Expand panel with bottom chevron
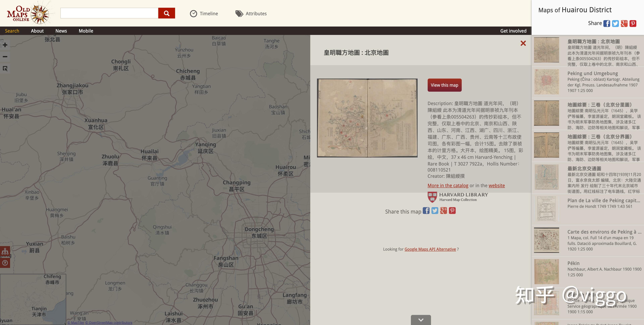This screenshot has height=325, width=644. tap(421, 320)
